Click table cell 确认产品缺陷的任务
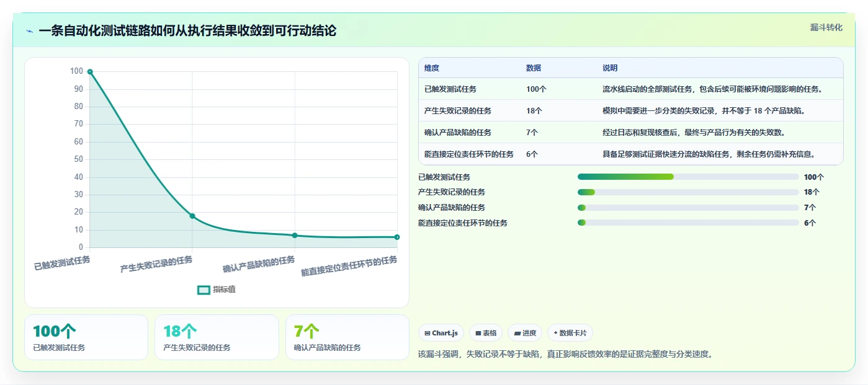Viewport: 868px width, 385px height. pyautogui.click(x=458, y=133)
